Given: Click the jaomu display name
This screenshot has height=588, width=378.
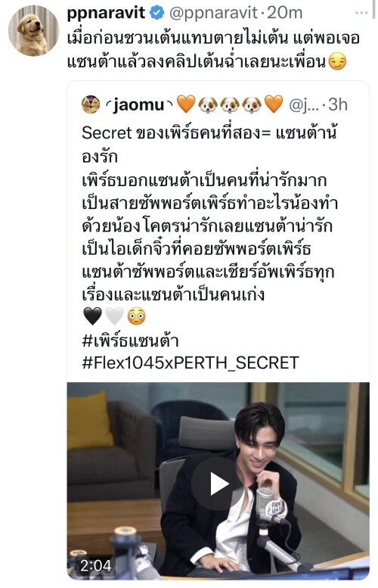Looking at the screenshot, I should click(x=138, y=105).
